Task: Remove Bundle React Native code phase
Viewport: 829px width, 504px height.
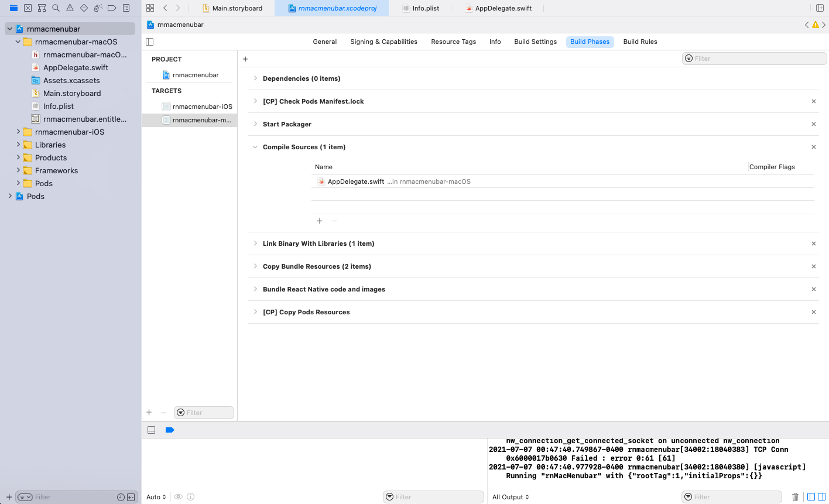Action: click(814, 289)
